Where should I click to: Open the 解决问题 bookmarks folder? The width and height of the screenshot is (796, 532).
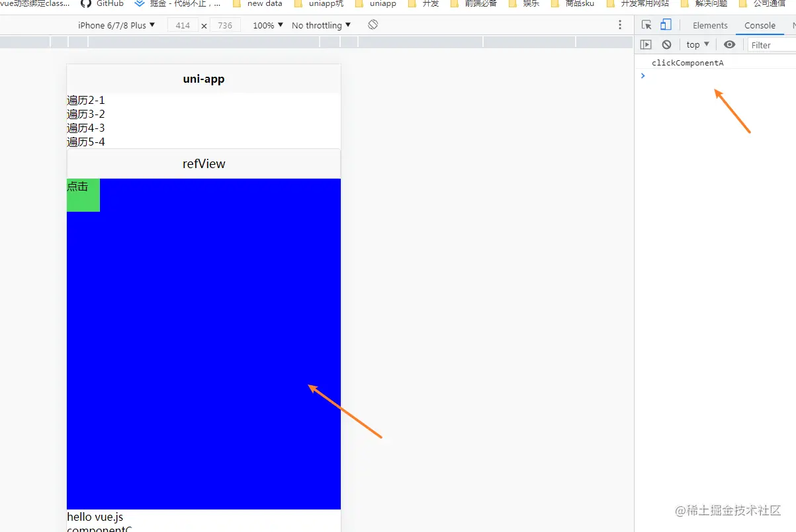(704, 3)
